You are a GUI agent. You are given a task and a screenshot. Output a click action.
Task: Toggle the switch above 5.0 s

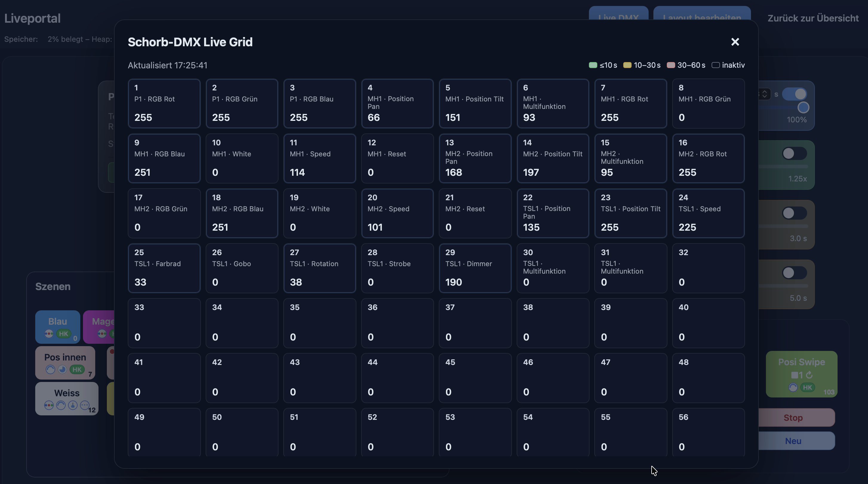pos(794,273)
